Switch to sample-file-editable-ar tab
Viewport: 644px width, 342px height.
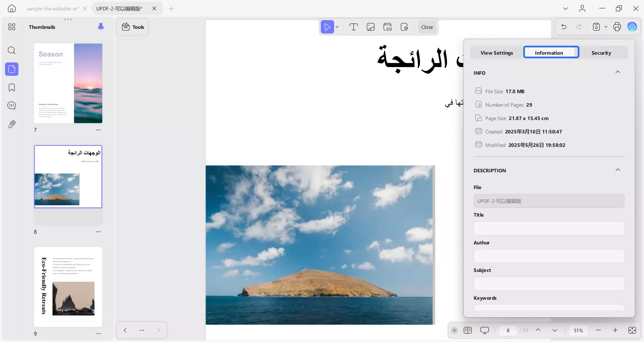click(x=53, y=9)
